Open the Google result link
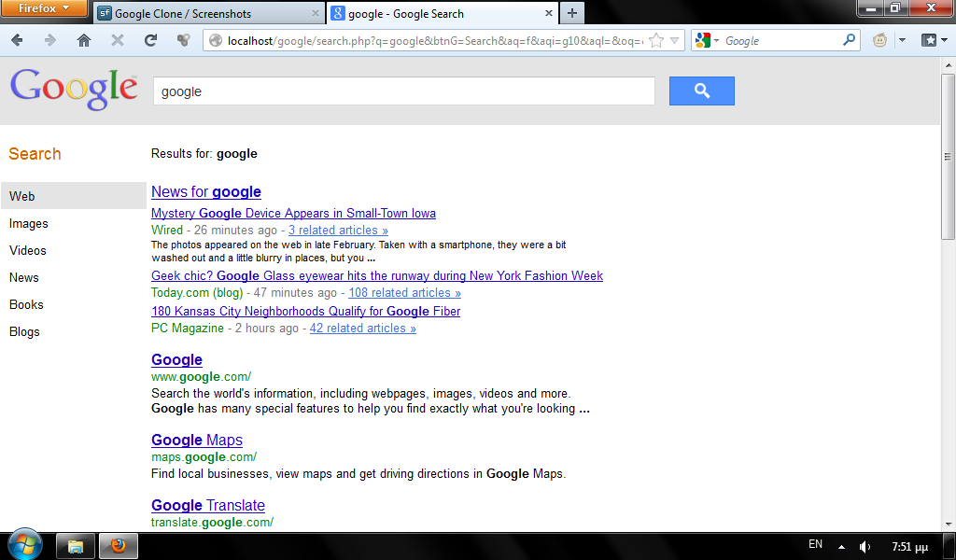 176,360
